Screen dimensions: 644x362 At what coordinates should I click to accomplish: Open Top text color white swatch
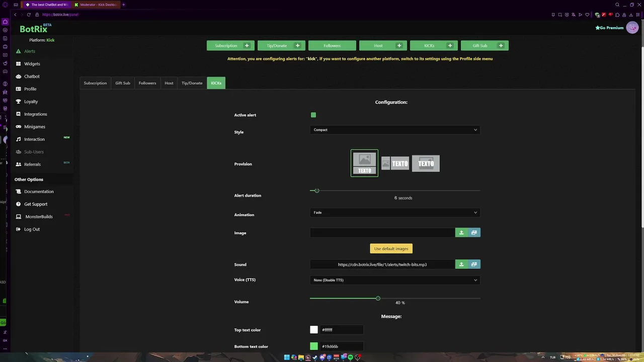(x=314, y=330)
